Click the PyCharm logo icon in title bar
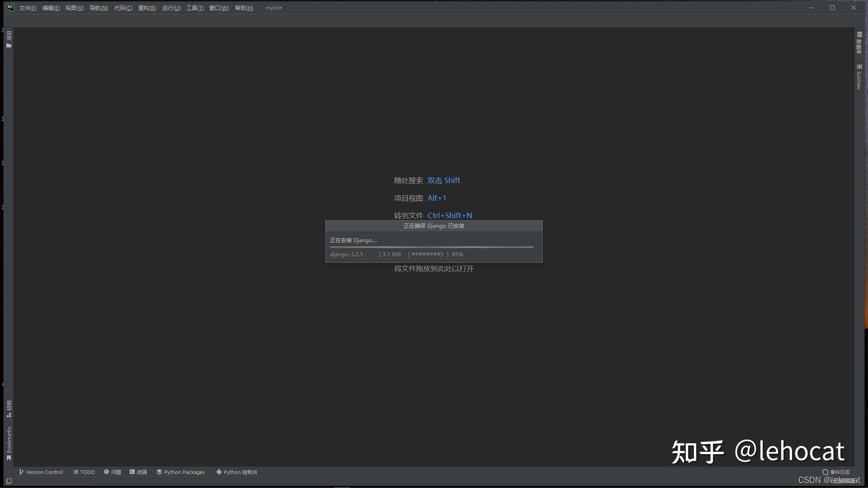 tap(10, 8)
